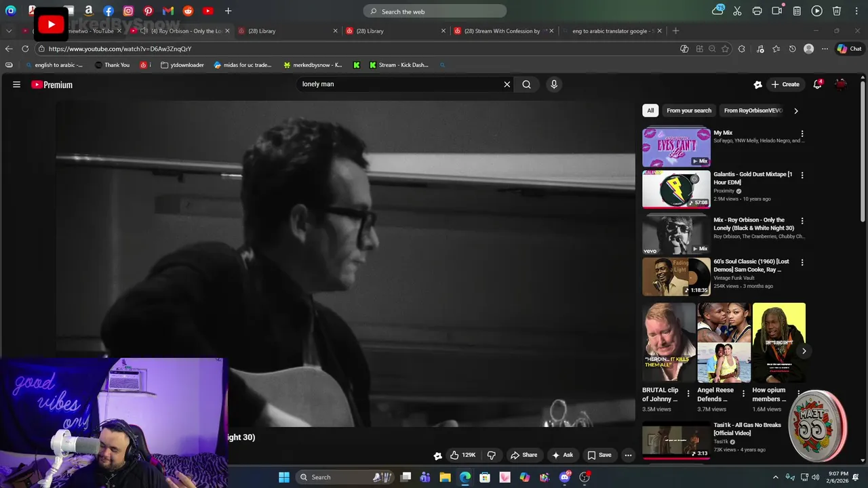Open the YouTube guide hamburger menu
The height and width of the screenshot is (488, 868).
(x=16, y=85)
